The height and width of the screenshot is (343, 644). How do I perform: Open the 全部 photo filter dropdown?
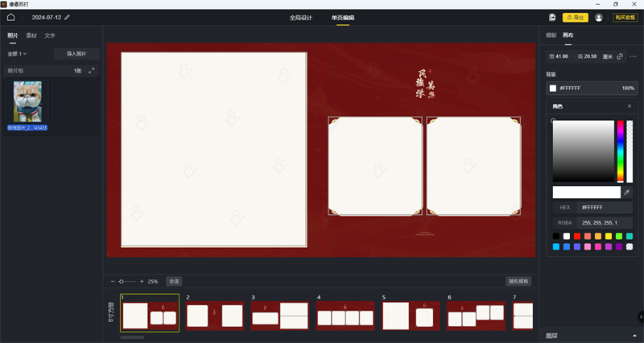coord(17,54)
